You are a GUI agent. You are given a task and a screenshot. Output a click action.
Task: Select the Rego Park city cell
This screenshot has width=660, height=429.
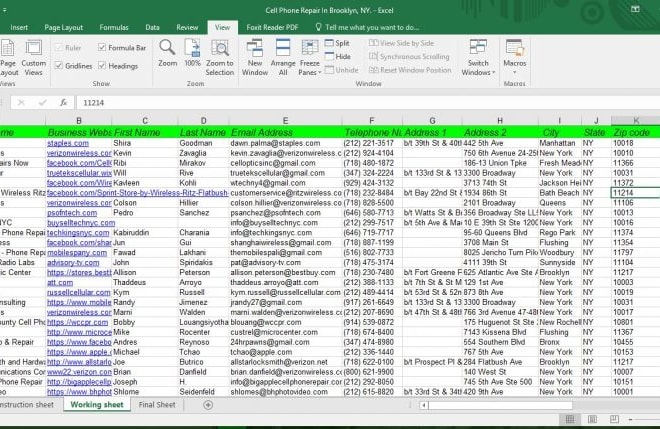click(560, 232)
